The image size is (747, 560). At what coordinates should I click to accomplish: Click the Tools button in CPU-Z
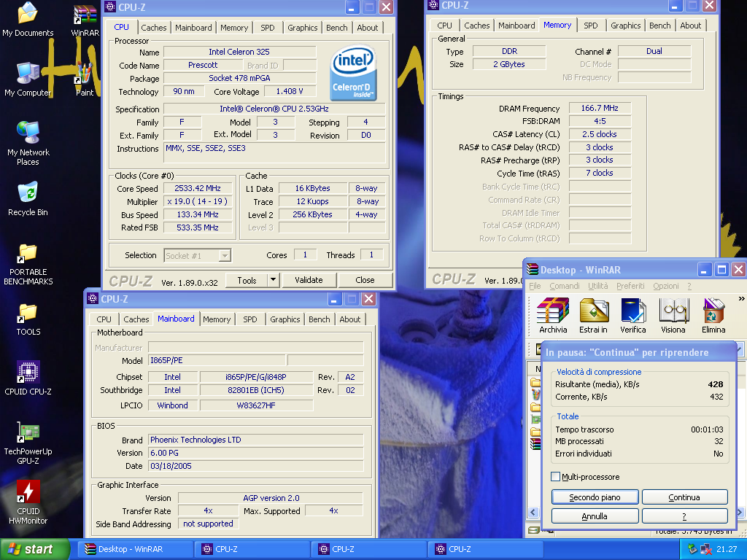point(247,280)
